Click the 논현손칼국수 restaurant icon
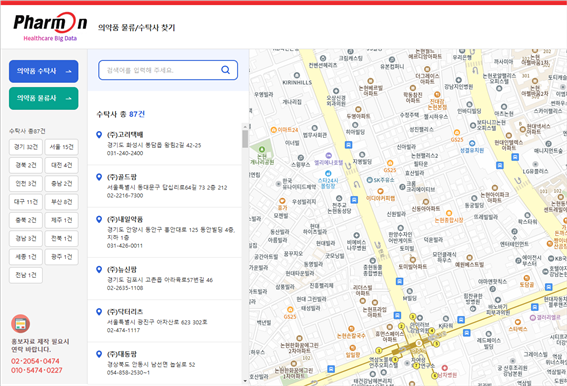This screenshot has height=386, width=567. pos(351,329)
